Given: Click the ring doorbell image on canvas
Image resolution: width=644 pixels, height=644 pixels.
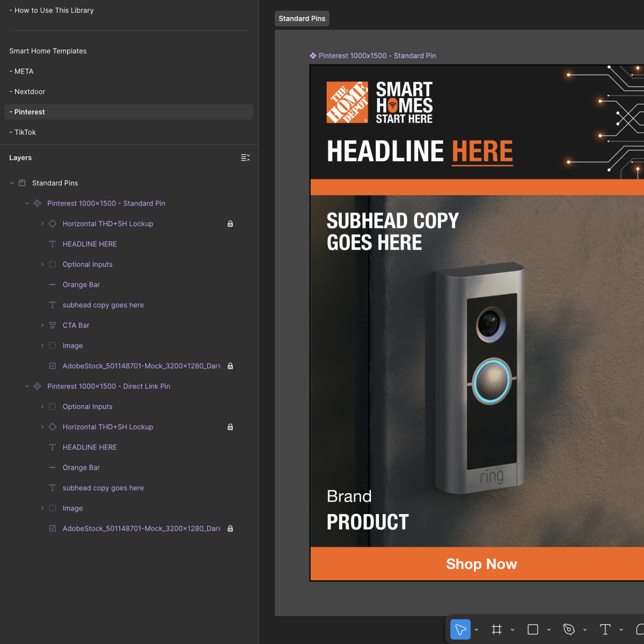Looking at the screenshot, I should [480, 378].
